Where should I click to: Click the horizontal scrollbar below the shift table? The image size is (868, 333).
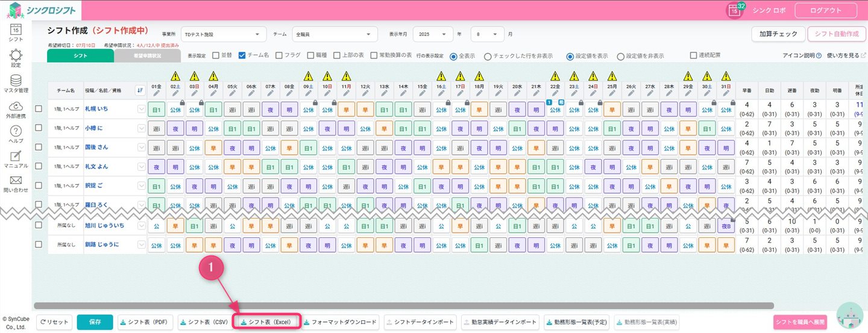coord(404,306)
